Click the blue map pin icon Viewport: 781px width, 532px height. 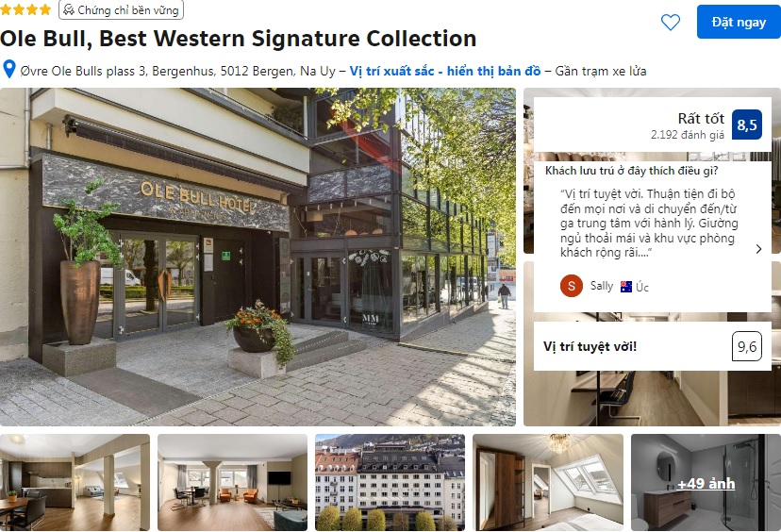[x=9, y=69]
